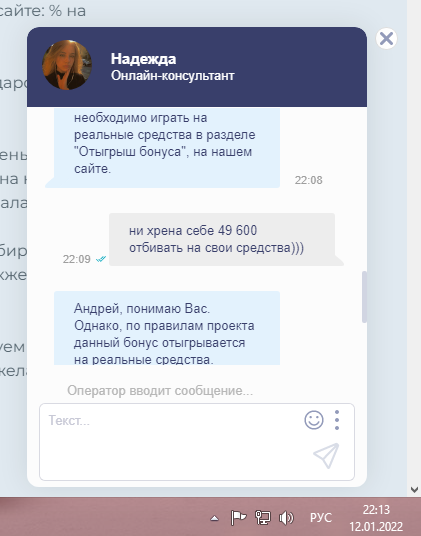This screenshot has height=536, width=421.
Task: Send message with paper plane icon
Action: (x=326, y=456)
